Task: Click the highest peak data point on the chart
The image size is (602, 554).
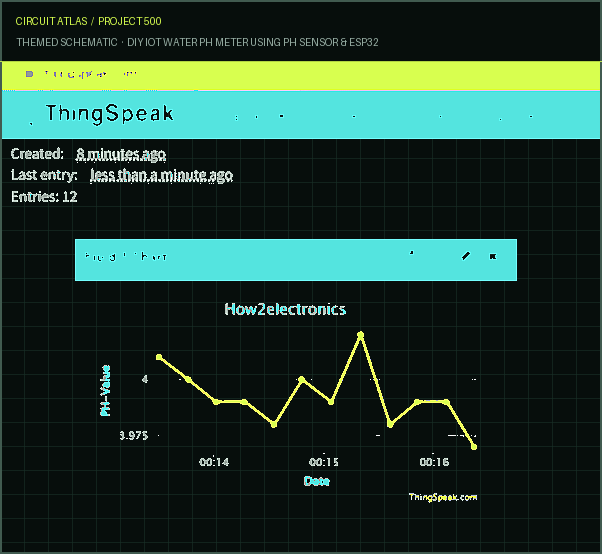Action: 361,335
